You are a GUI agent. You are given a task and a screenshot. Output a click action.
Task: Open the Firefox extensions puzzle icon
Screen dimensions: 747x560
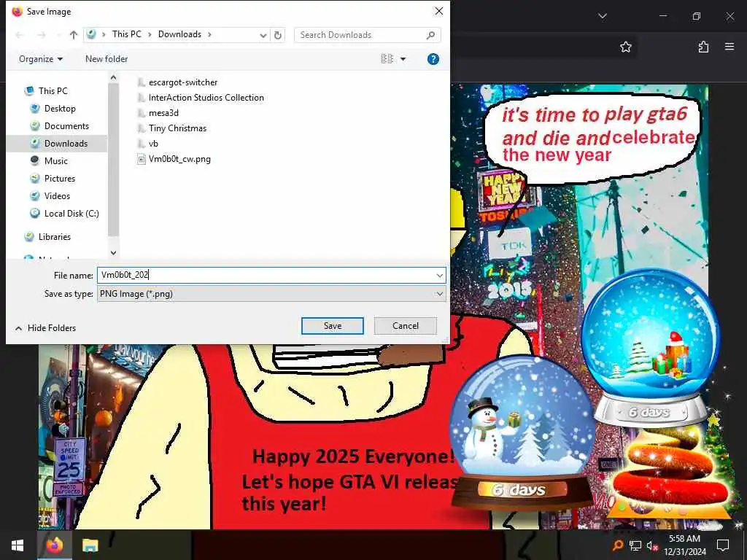pyautogui.click(x=703, y=47)
